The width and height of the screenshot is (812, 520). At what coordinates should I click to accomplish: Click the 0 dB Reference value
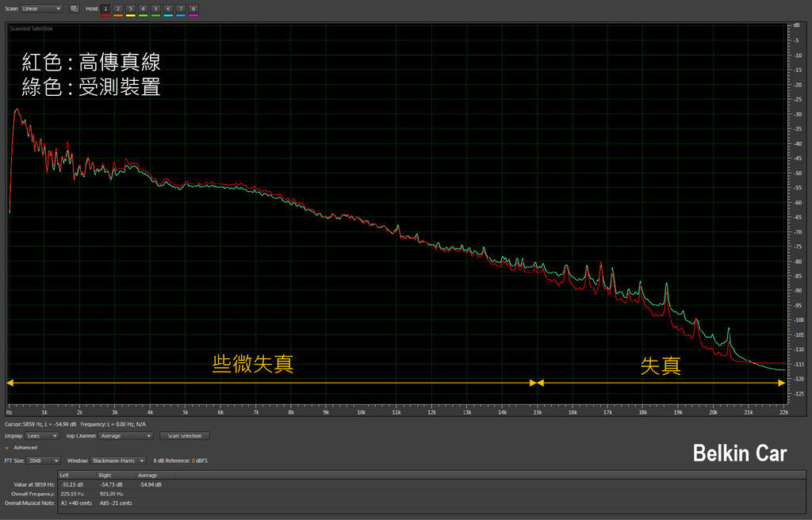coord(192,460)
